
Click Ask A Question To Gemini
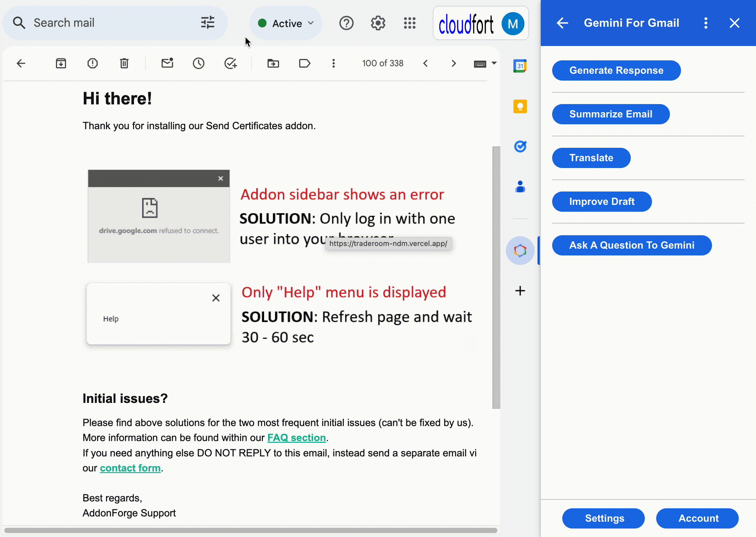[632, 245]
